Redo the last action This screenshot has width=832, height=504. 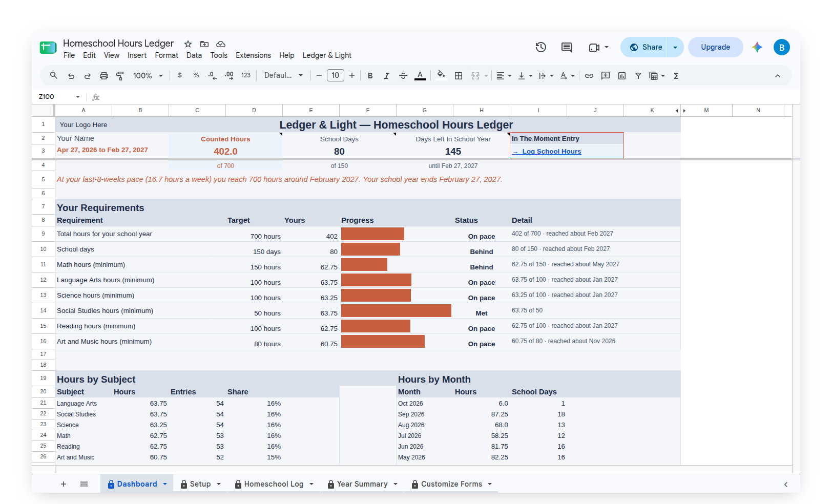coord(88,76)
